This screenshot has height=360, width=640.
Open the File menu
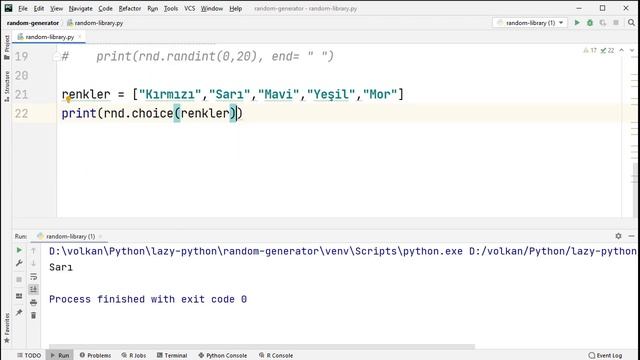[23, 8]
